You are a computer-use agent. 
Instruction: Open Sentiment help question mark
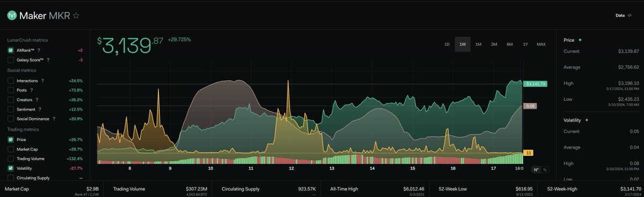[40, 110]
